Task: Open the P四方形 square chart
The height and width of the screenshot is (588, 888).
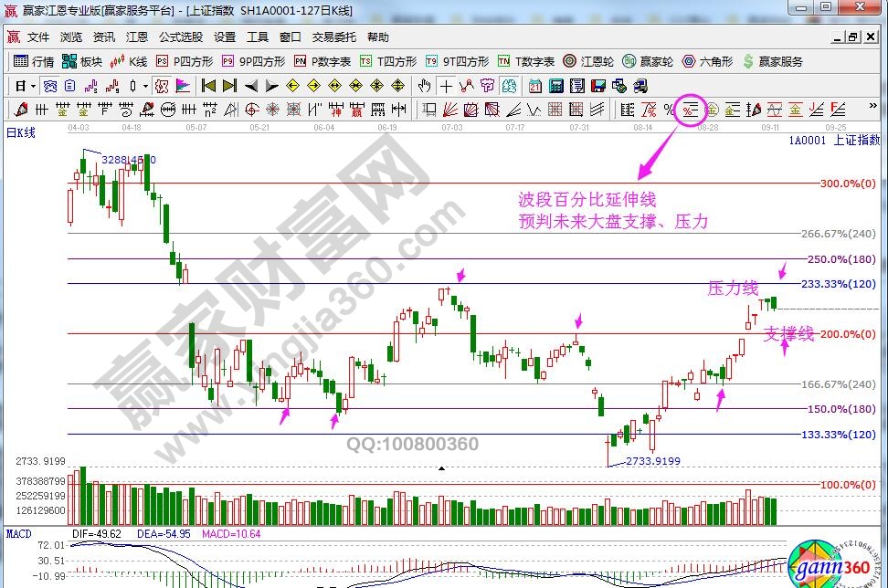Action: (184, 61)
